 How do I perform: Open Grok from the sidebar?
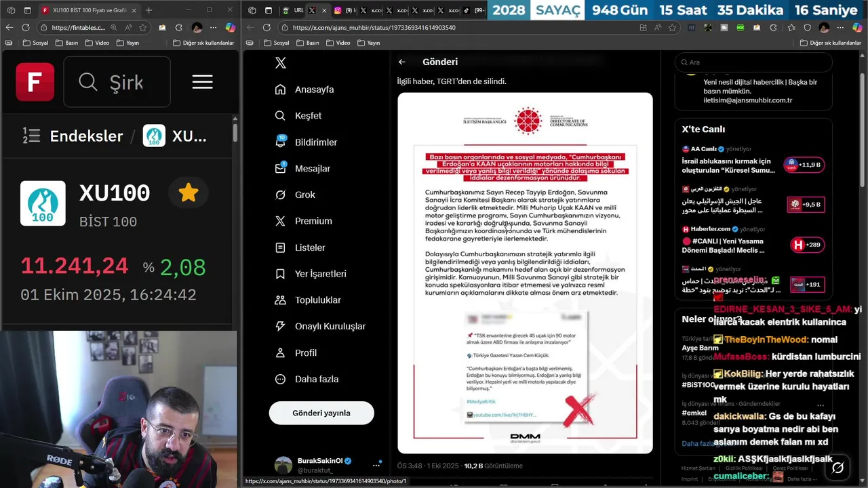296,195
